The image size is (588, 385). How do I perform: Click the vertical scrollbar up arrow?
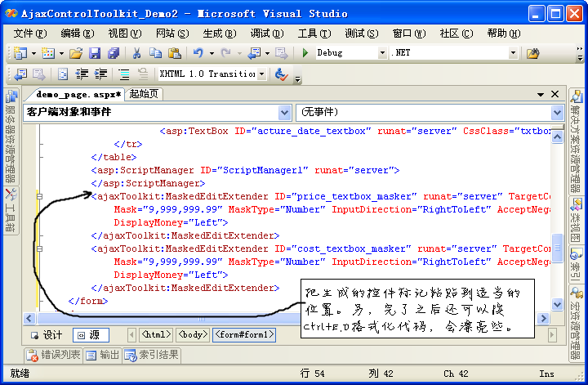click(x=558, y=137)
